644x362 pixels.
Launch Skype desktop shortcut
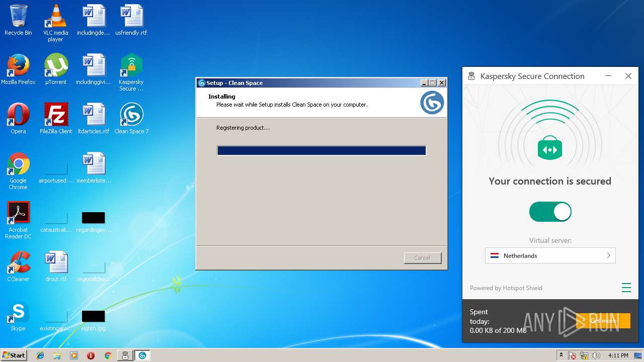[18, 316]
